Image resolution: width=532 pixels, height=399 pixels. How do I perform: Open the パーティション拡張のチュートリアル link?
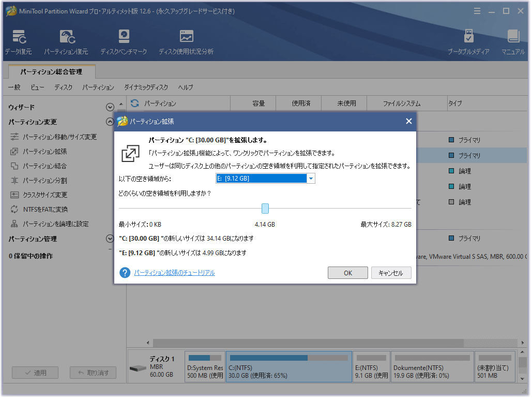point(174,273)
